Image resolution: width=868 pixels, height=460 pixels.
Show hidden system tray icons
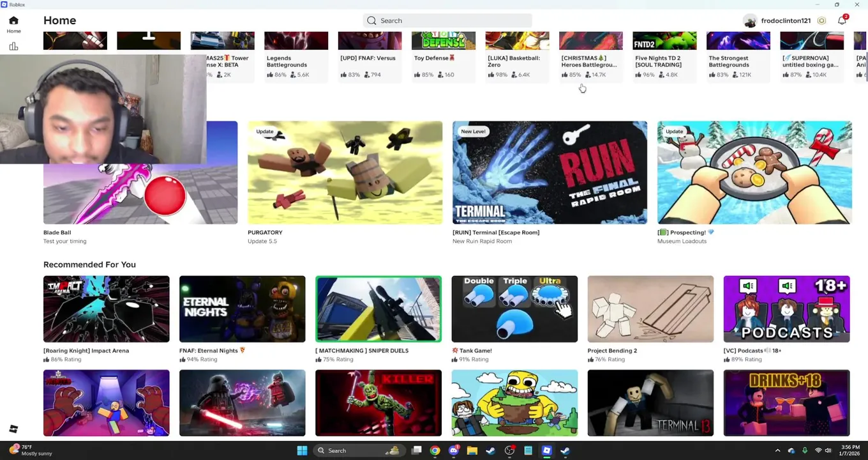pyautogui.click(x=777, y=450)
